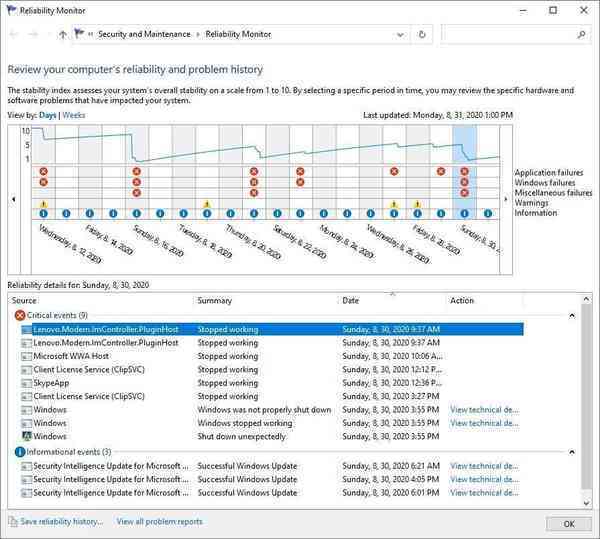Screen dimensions: 600x539
Task: Select the Microsoft WWA Host row
Action: pyautogui.click(x=272, y=356)
